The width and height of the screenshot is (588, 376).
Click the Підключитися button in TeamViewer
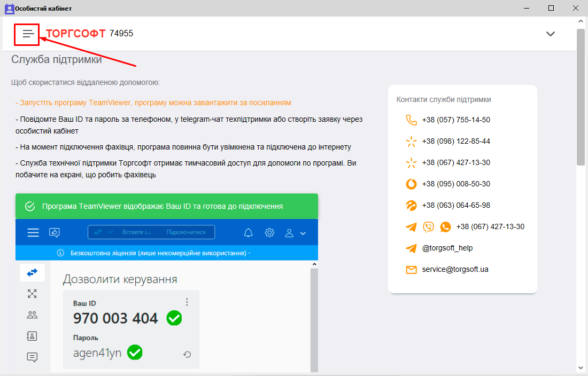(x=185, y=232)
